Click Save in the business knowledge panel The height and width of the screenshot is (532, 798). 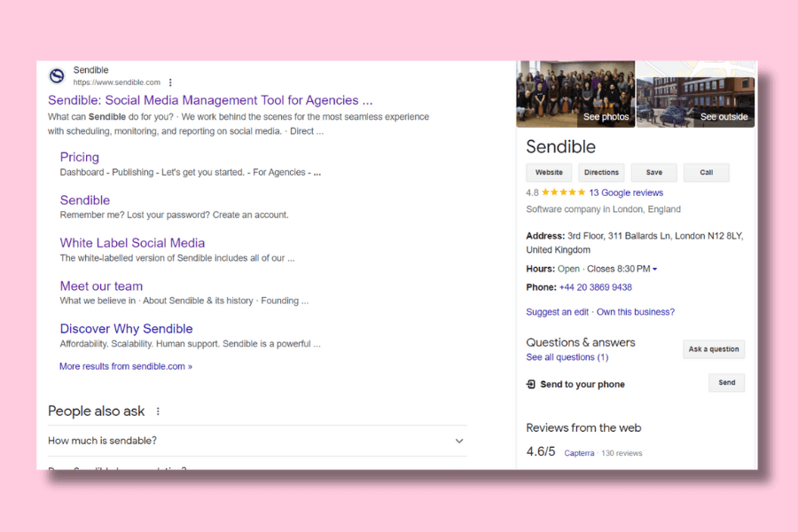click(x=653, y=172)
